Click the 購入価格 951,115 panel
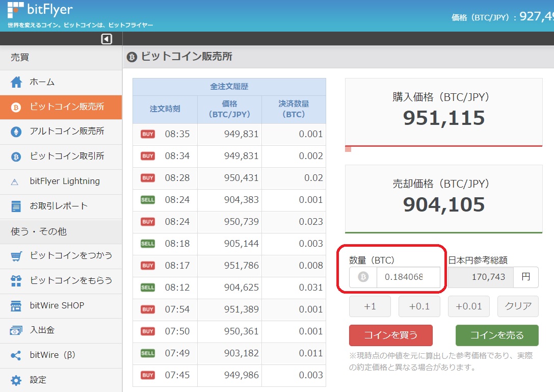 [444, 112]
